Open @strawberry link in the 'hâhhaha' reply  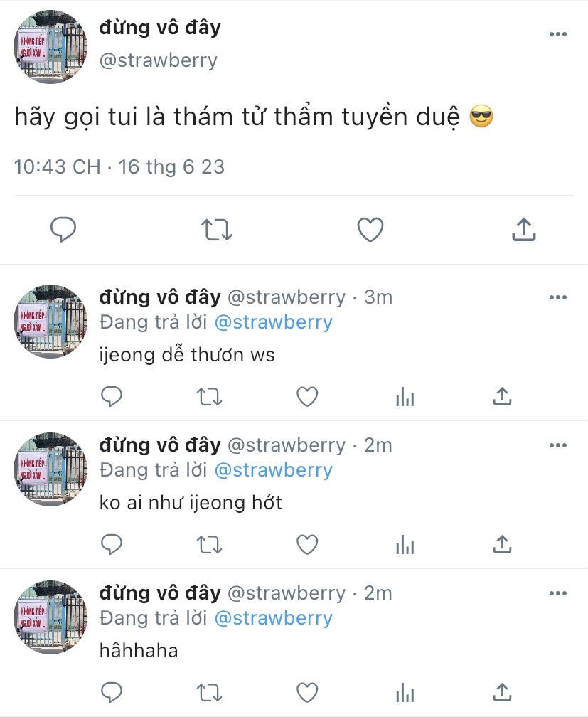click(x=274, y=618)
